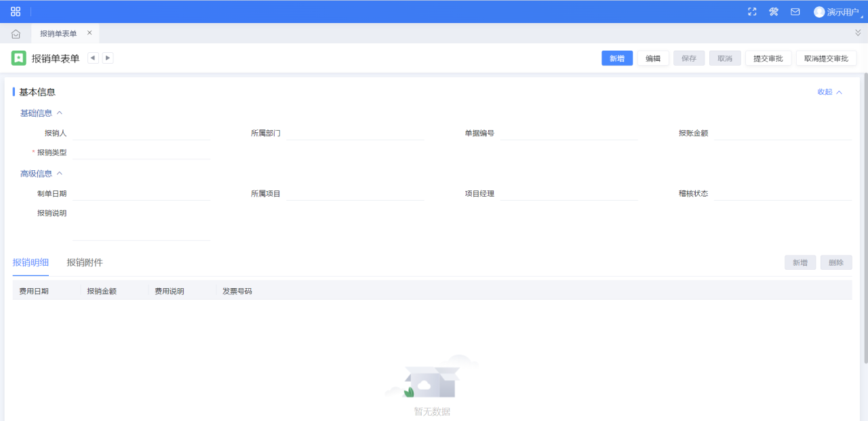Click the 提交审批 button
The height and width of the screenshot is (421, 868).
(768, 58)
